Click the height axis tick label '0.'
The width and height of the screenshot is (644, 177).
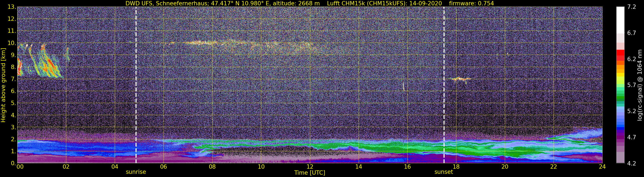13,163
